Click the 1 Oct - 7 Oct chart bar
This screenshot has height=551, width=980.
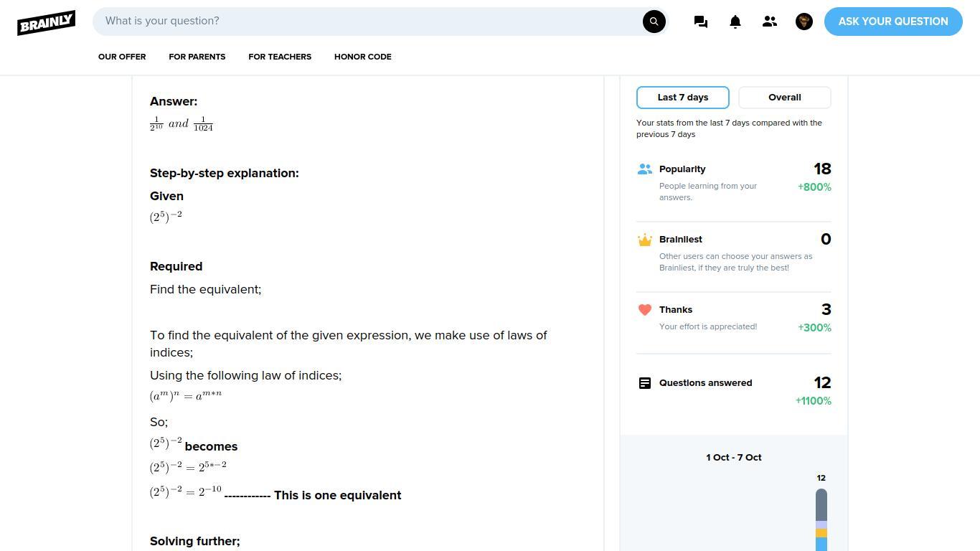[x=821, y=520]
